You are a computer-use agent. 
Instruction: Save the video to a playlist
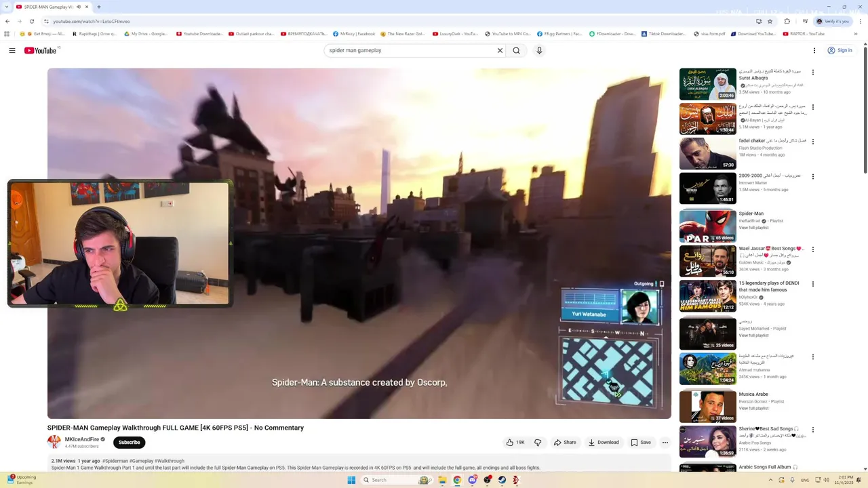641,443
